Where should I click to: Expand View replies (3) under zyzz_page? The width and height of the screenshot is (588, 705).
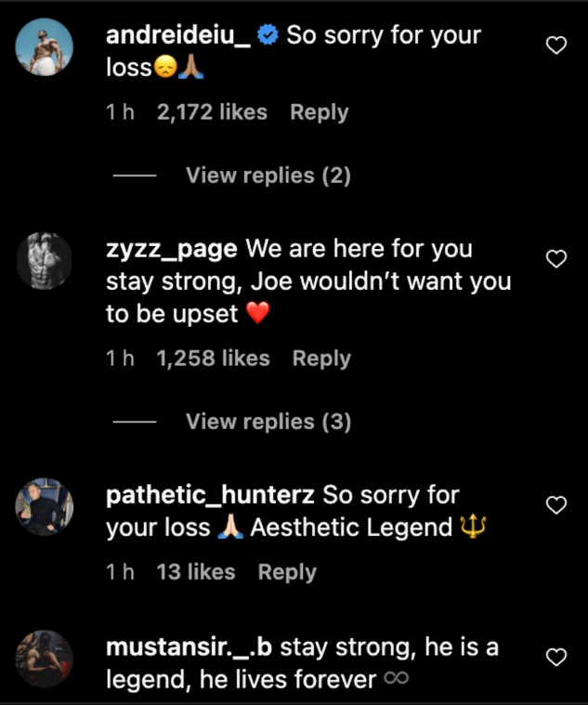coord(268,422)
